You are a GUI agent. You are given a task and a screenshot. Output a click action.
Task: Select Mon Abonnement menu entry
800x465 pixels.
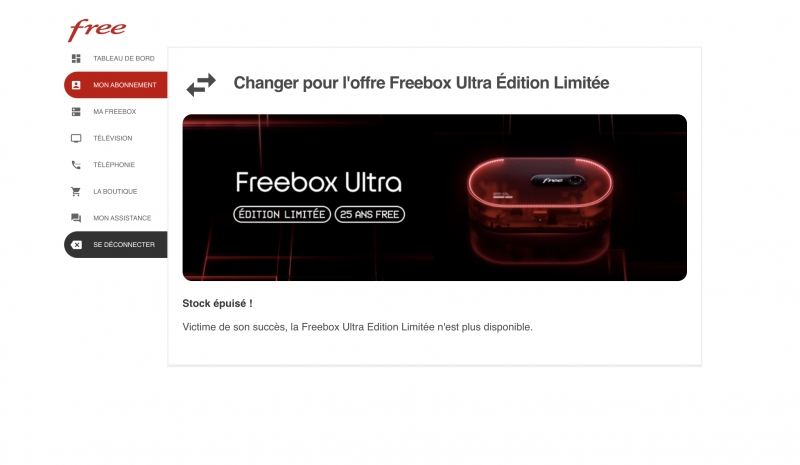[x=116, y=85]
